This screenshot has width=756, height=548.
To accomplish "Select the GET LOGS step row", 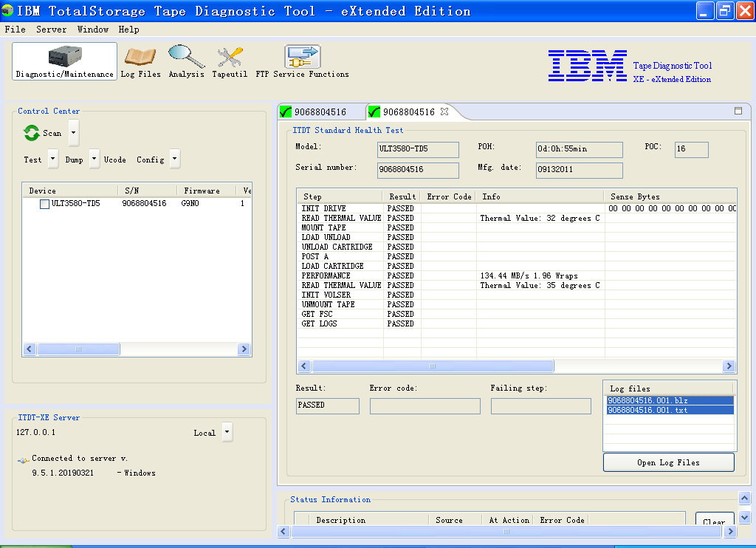I will [517, 323].
